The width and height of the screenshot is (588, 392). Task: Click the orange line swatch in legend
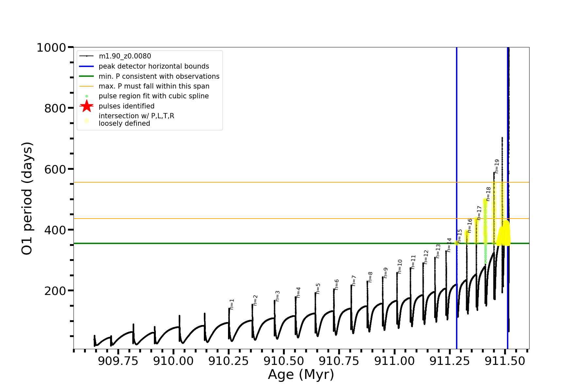pyautogui.click(x=87, y=86)
